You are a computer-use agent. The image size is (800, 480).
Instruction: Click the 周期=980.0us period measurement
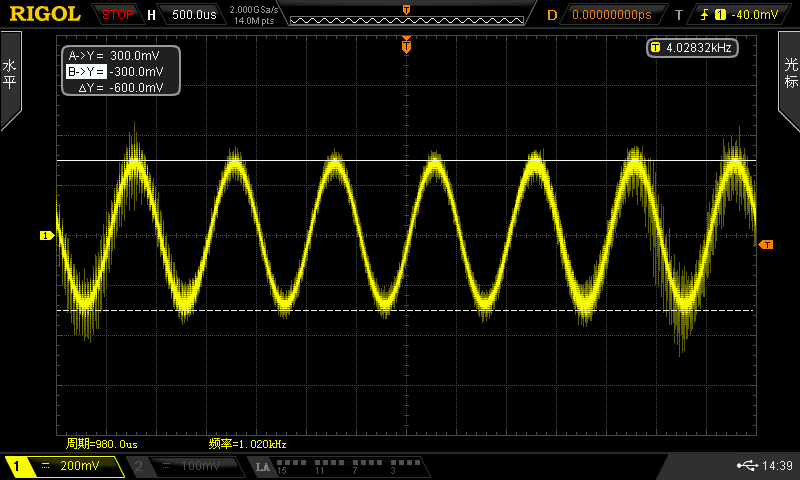tap(101, 443)
